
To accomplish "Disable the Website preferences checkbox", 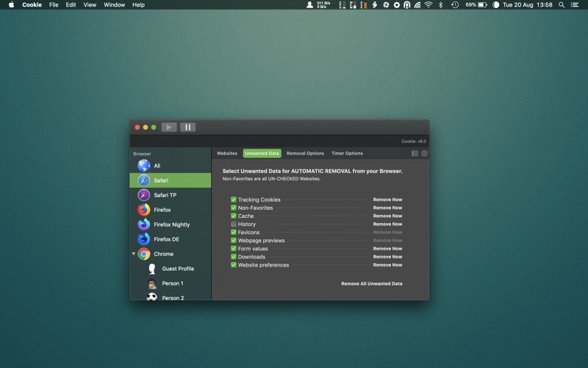I will pyautogui.click(x=234, y=265).
